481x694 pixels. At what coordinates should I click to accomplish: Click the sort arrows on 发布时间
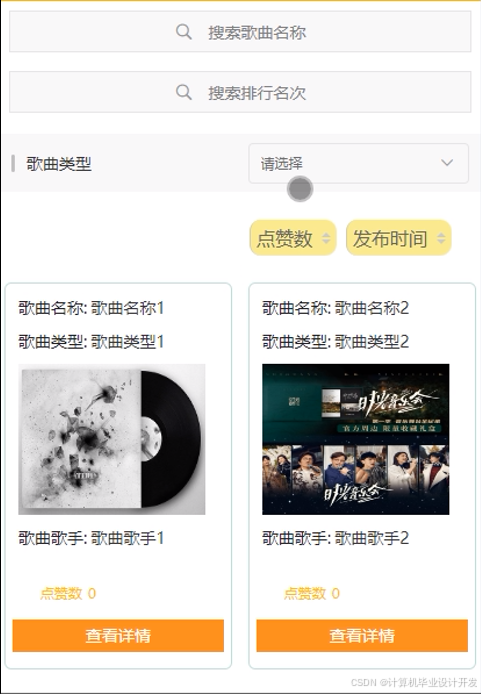pyautogui.click(x=441, y=238)
